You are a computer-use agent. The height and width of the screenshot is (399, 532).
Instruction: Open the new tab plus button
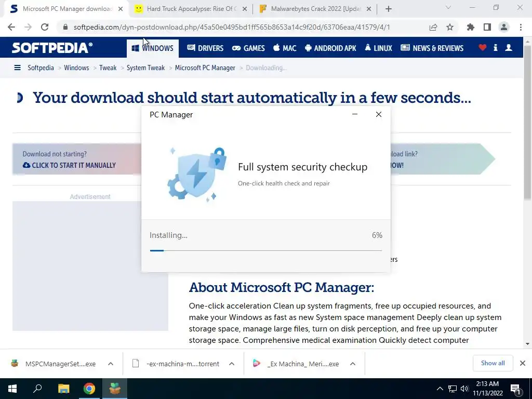coord(389,9)
